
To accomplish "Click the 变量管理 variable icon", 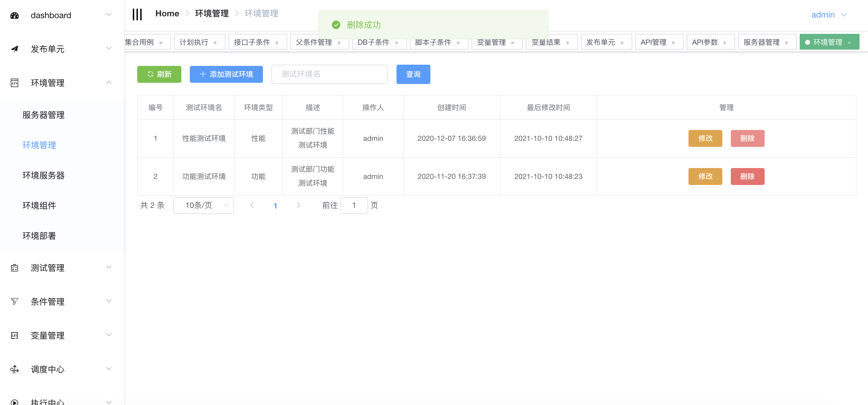I will (x=15, y=335).
